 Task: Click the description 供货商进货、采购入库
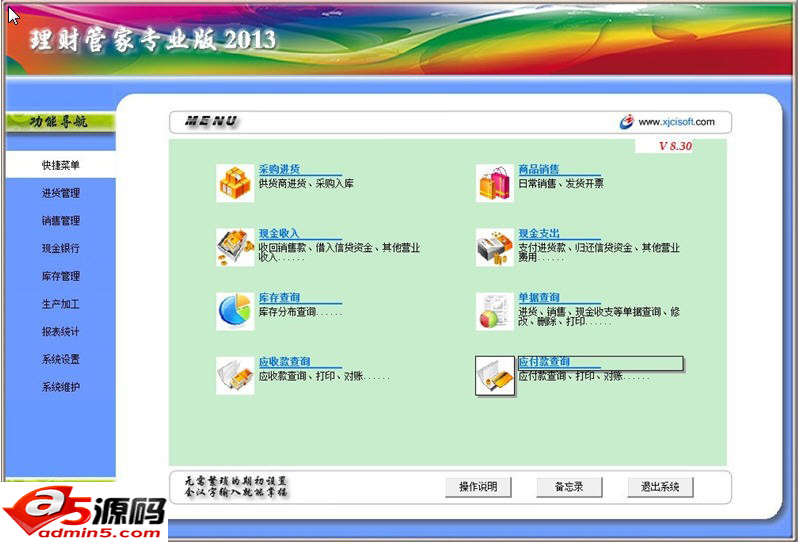click(x=306, y=184)
